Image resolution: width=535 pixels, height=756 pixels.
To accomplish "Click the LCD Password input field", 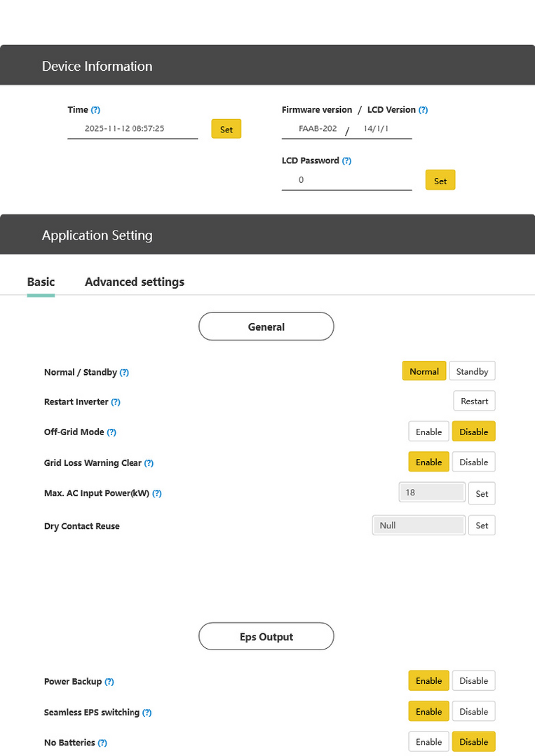I will tap(346, 180).
